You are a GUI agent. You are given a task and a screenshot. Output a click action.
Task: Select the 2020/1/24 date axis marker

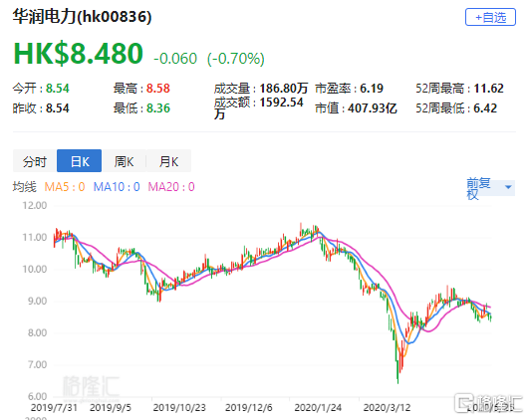point(318,407)
